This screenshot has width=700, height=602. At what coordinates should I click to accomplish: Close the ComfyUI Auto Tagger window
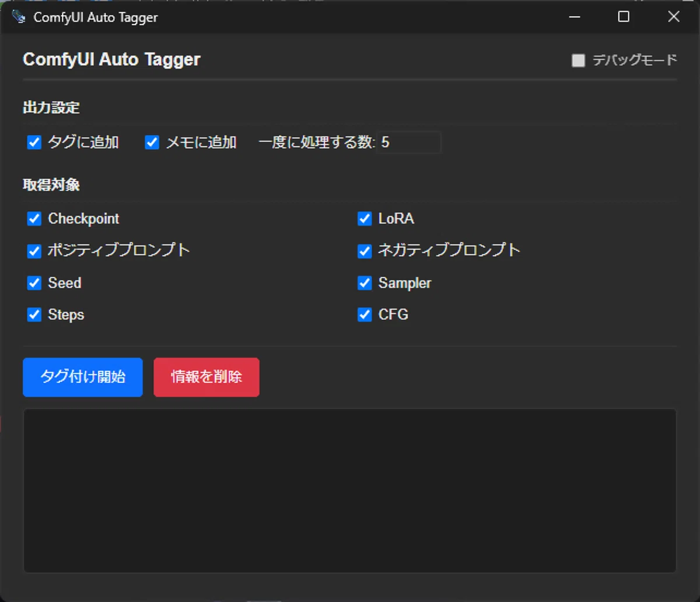[674, 17]
